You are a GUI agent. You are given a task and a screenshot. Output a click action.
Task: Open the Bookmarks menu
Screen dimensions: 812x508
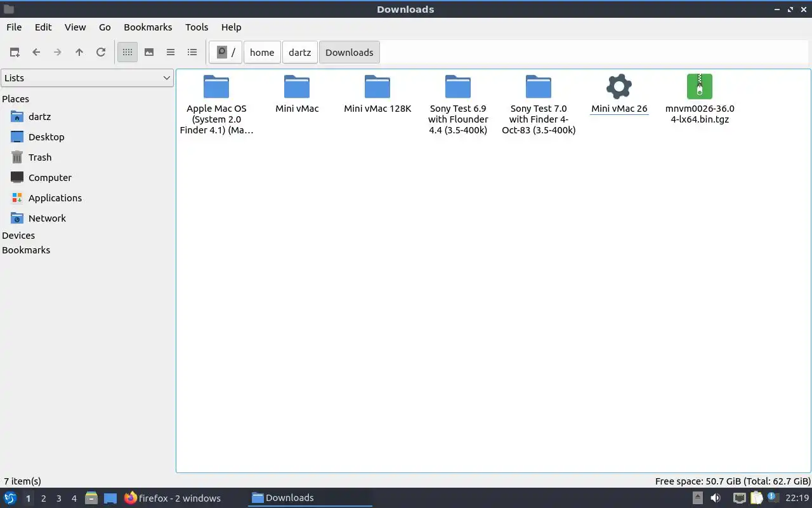click(148, 27)
